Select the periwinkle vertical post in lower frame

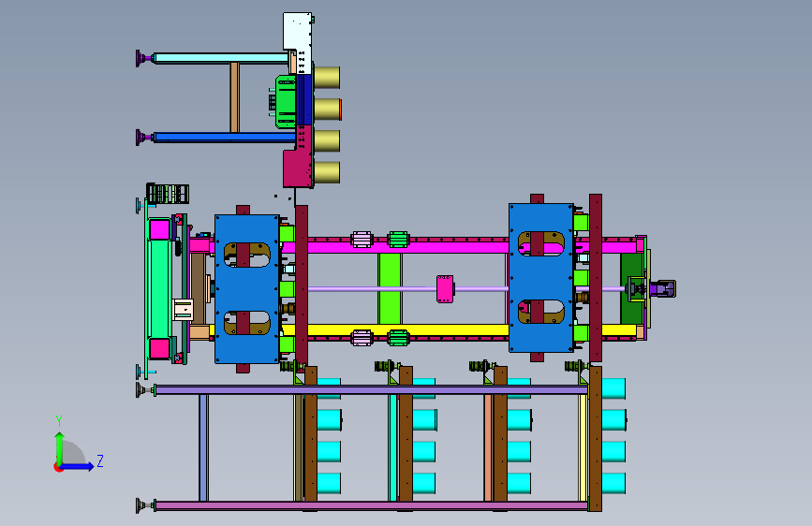click(203, 447)
